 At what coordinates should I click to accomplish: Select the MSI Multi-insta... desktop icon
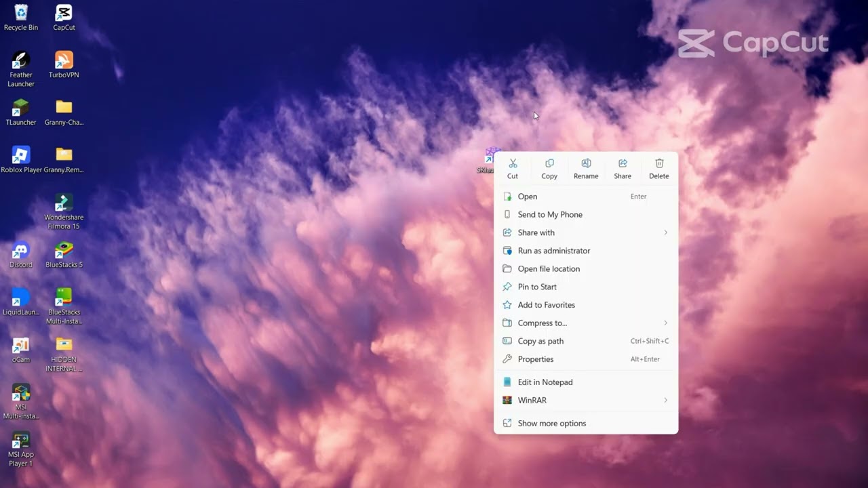pos(21,401)
